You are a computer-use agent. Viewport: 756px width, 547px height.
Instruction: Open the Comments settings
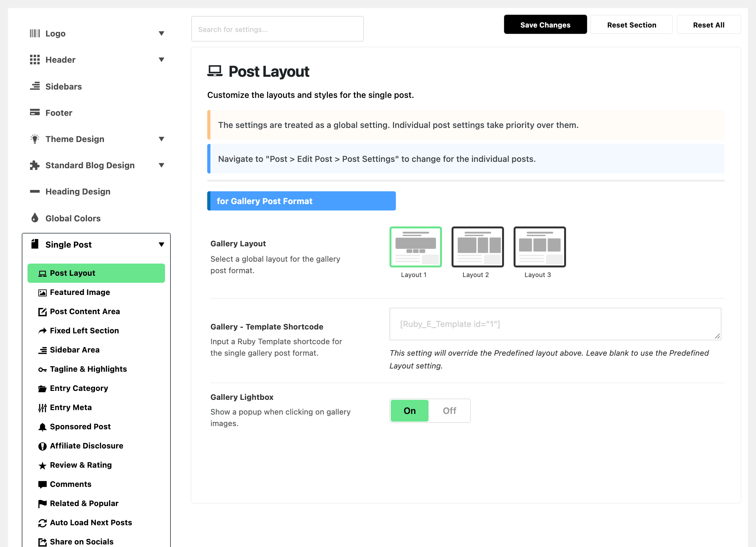96,484
